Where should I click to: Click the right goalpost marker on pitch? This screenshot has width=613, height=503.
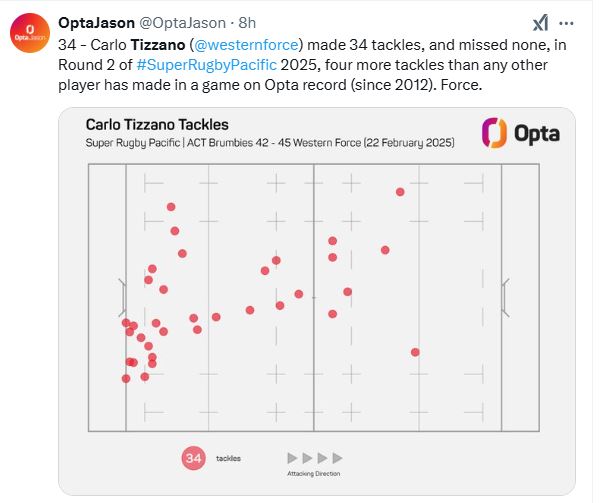505,298
